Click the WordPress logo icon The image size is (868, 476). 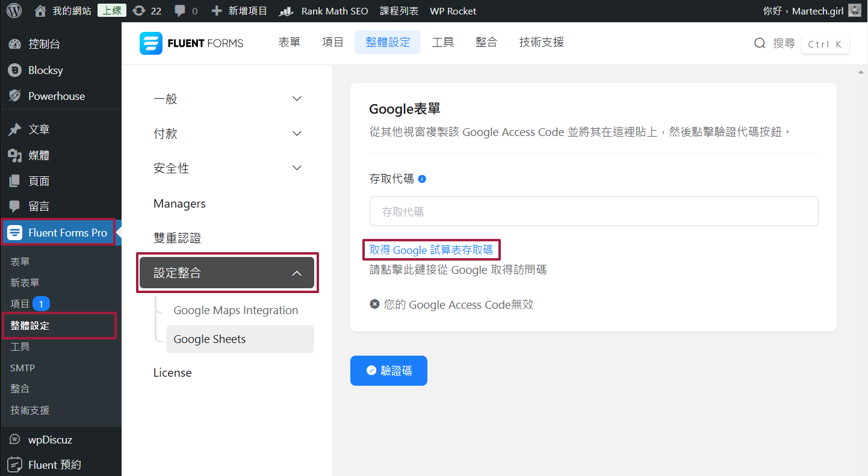14,11
